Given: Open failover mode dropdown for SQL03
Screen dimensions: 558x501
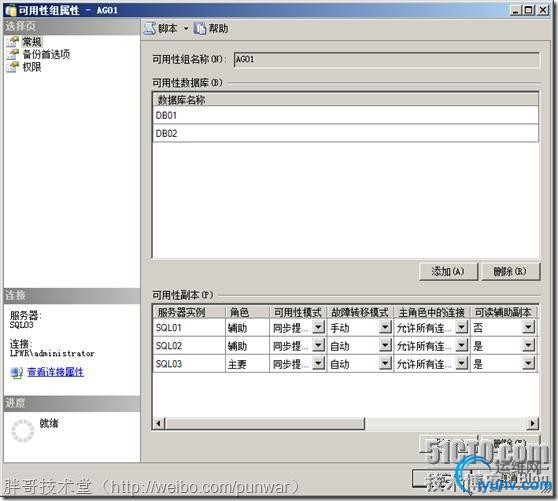Looking at the screenshot, I should (x=385, y=363).
